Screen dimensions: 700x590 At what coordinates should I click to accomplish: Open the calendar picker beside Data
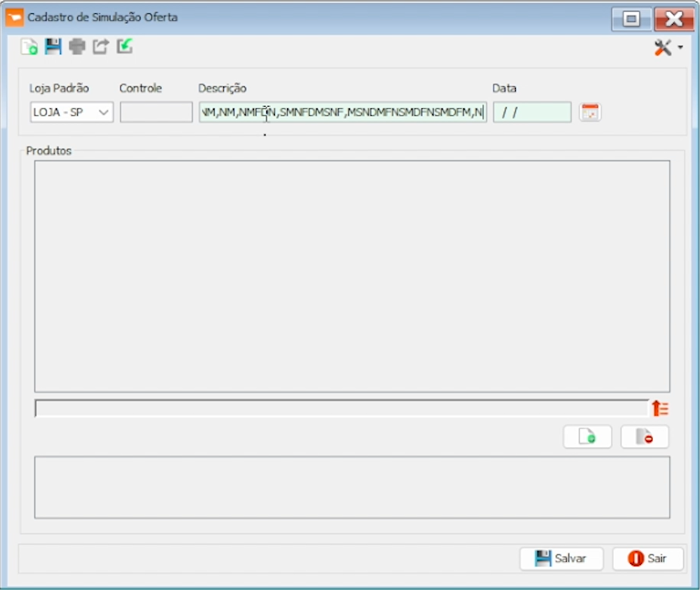click(590, 112)
